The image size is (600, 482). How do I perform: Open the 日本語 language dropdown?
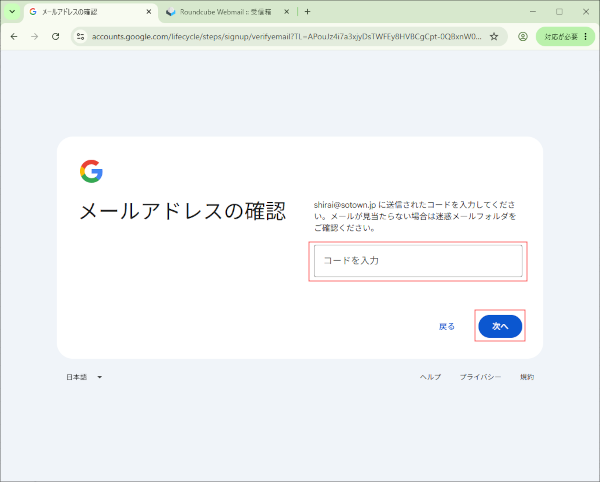click(x=84, y=377)
